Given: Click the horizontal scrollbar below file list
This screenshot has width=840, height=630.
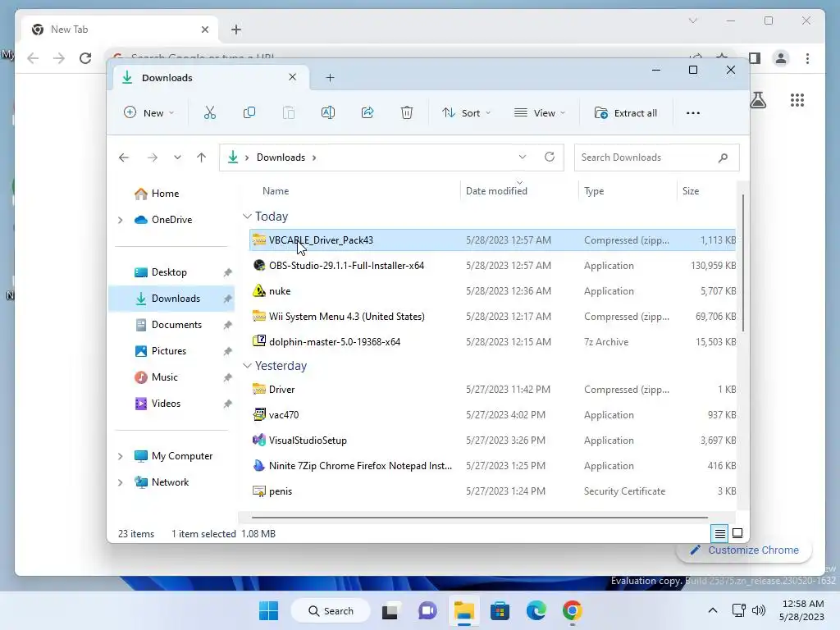Looking at the screenshot, I should [x=479, y=518].
